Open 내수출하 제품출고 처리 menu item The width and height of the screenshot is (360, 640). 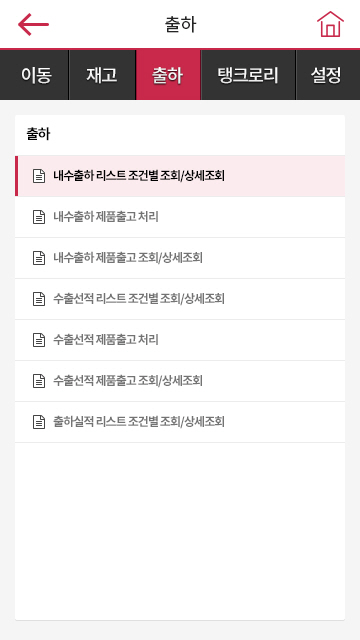pyautogui.click(x=180, y=217)
